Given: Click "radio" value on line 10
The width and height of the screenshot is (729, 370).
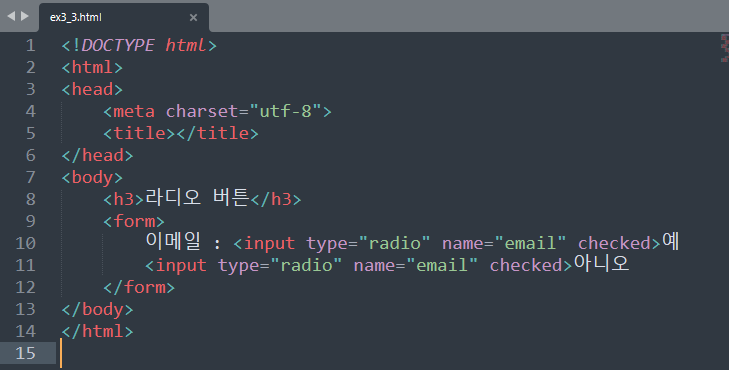Looking at the screenshot, I should (x=394, y=244).
